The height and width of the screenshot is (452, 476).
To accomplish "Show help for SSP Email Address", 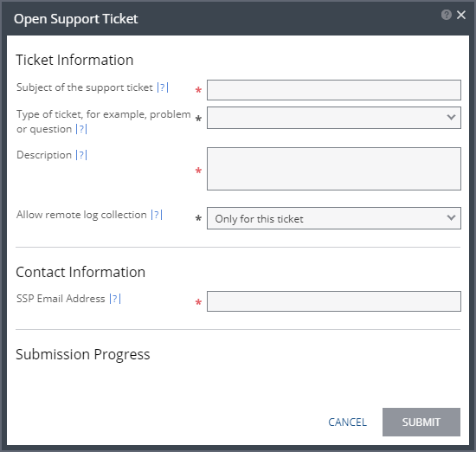I will pos(115,299).
